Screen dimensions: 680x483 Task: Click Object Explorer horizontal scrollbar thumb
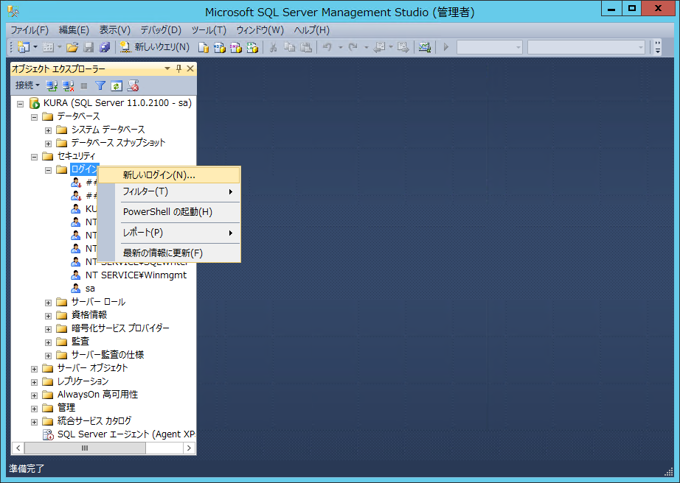point(85,448)
